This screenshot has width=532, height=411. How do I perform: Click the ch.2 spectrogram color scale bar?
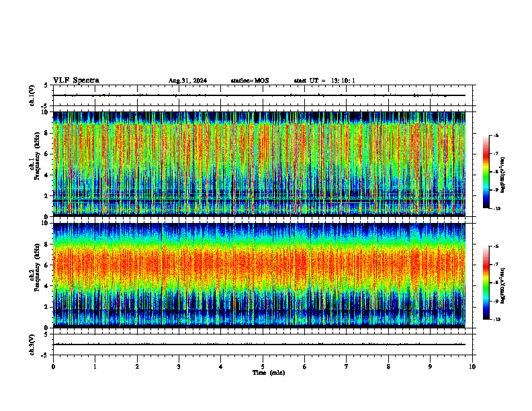(486, 283)
